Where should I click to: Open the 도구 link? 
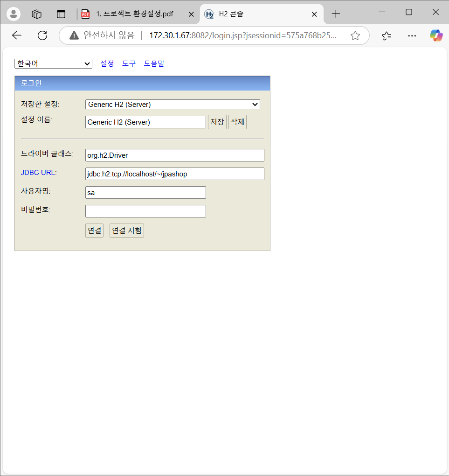point(129,63)
